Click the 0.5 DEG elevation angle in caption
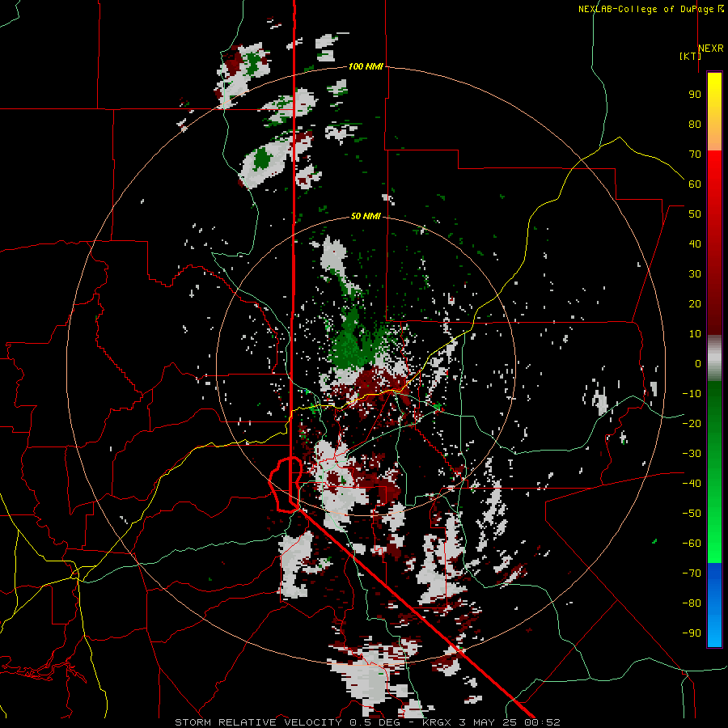The width and height of the screenshot is (728, 728). pos(377,722)
